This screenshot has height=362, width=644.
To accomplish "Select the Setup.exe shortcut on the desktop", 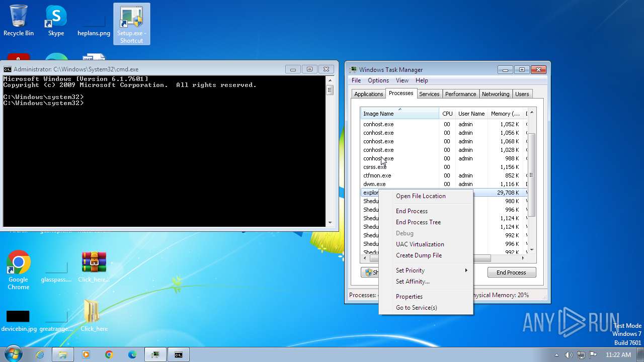I will pos(131,24).
